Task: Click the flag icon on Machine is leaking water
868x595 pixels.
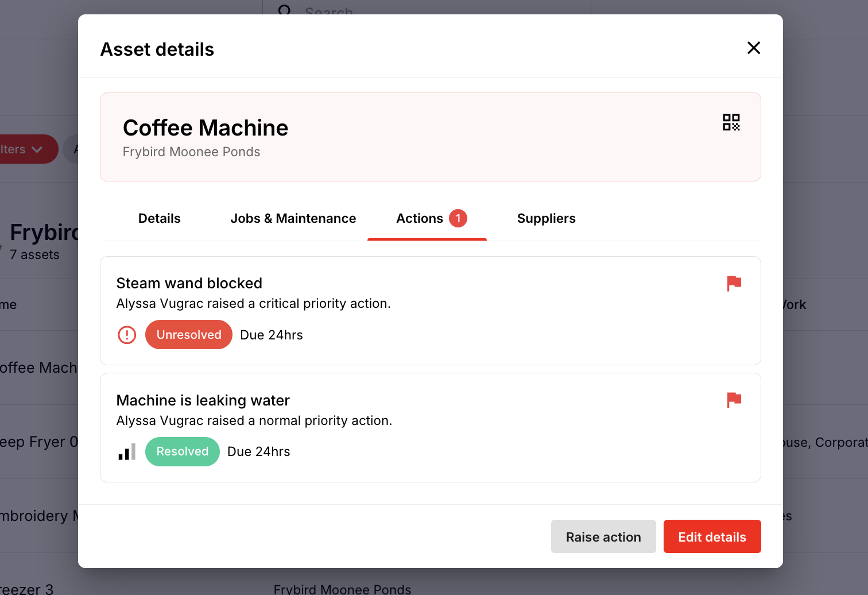Action: [734, 400]
